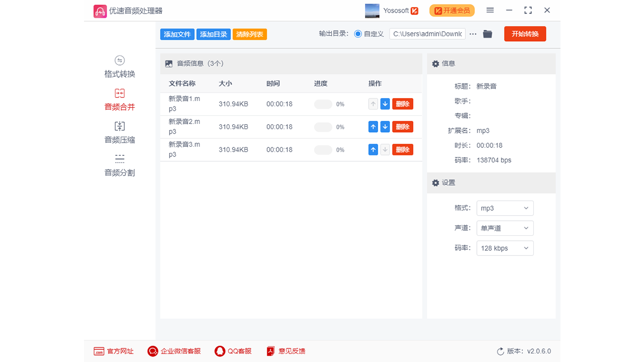Open QQ客服 customer support
644x362 pixels.
(x=232, y=351)
